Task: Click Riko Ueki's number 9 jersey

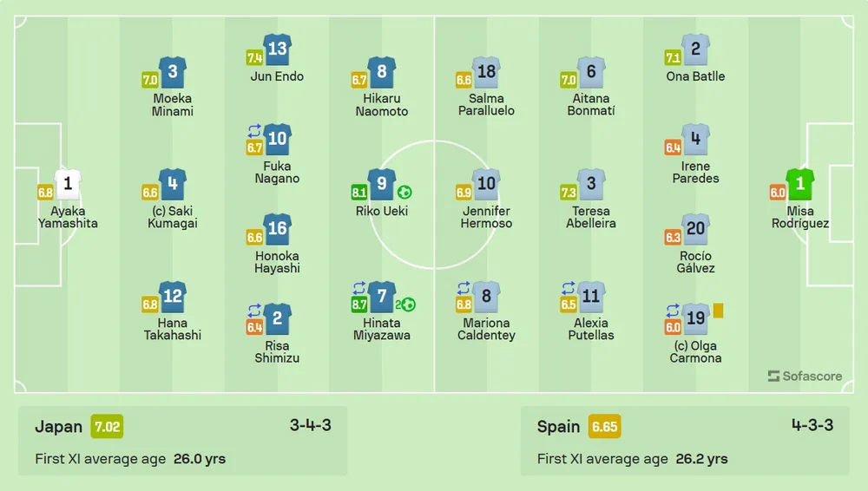Action: coord(382,183)
